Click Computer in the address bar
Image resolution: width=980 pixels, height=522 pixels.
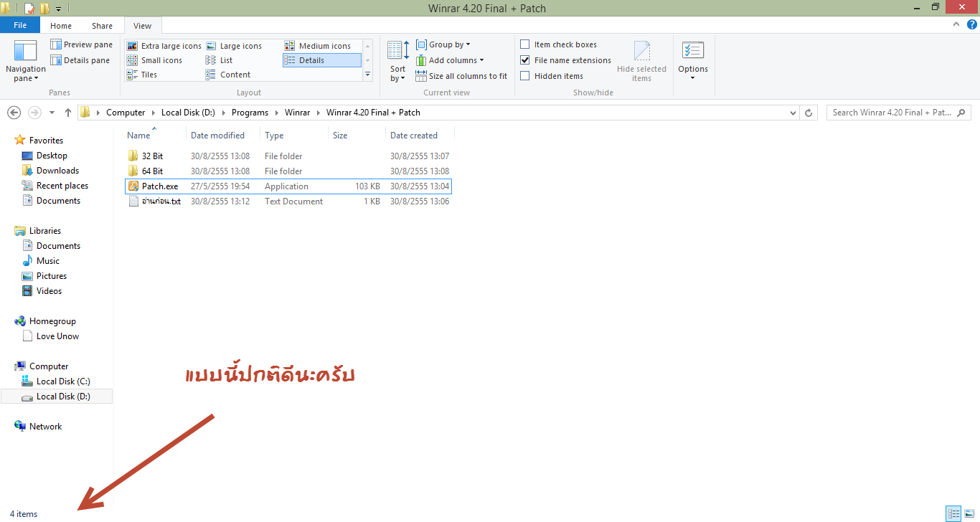[126, 113]
